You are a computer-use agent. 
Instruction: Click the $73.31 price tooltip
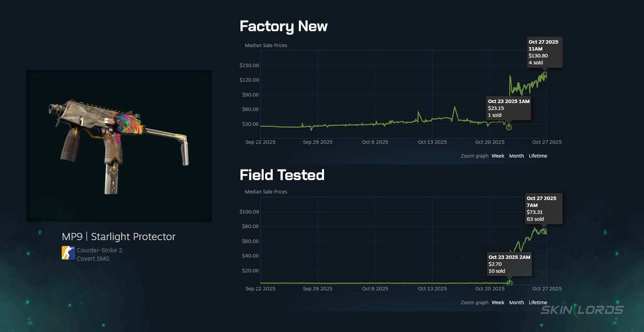tap(544, 209)
